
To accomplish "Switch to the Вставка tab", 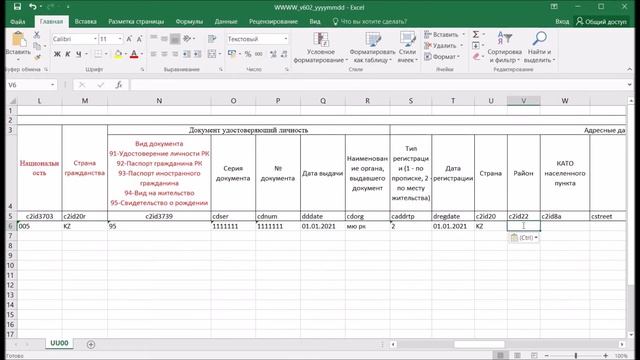I will [x=85, y=22].
